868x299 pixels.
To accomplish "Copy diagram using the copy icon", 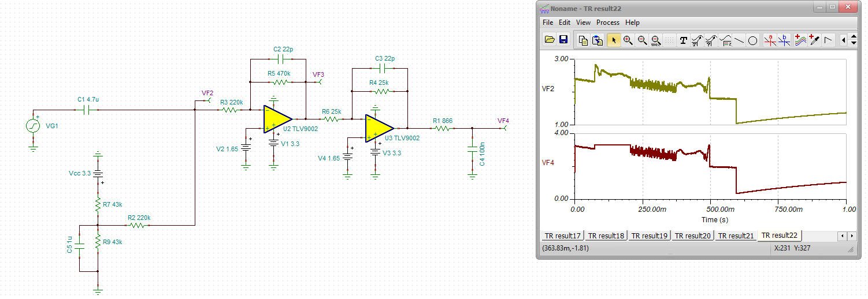I will click(584, 40).
